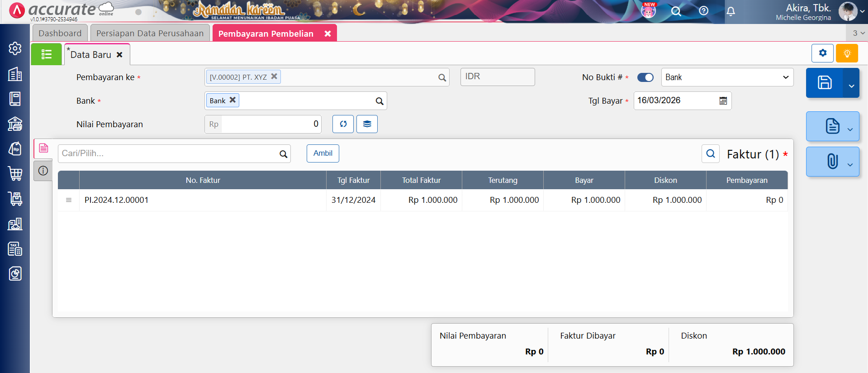Open invoice row PI.2024.12.00001
The image size is (868, 373).
coord(117,200)
